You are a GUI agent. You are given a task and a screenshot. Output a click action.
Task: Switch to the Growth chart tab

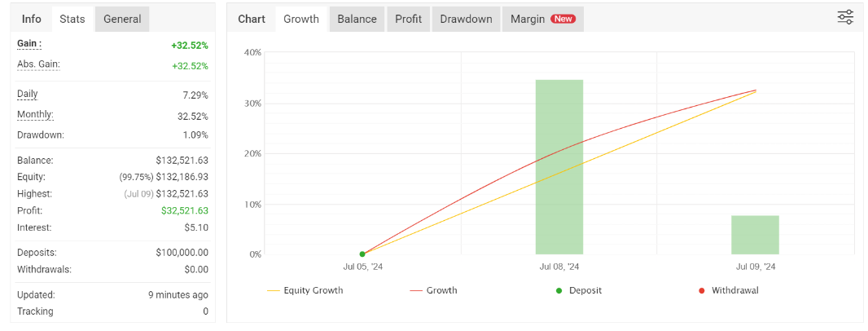click(x=301, y=19)
